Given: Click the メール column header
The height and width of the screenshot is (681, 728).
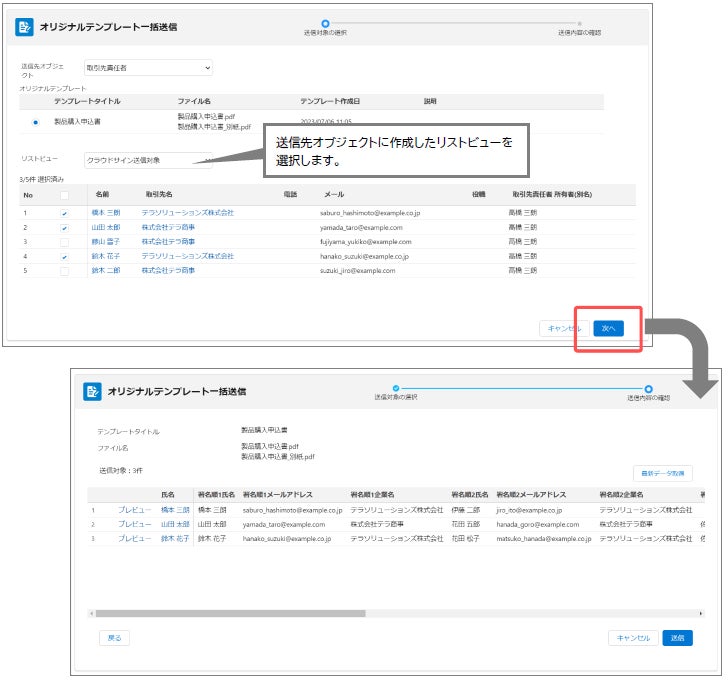Looking at the screenshot, I should coord(334,194).
